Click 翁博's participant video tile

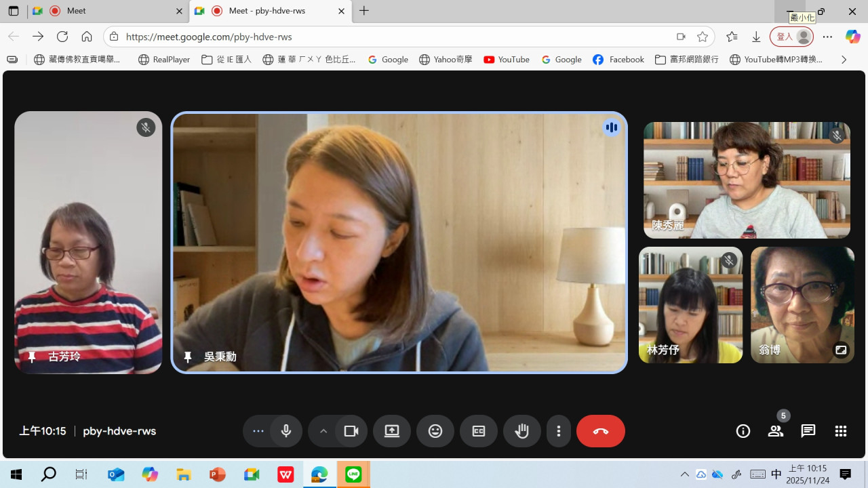coord(802,305)
